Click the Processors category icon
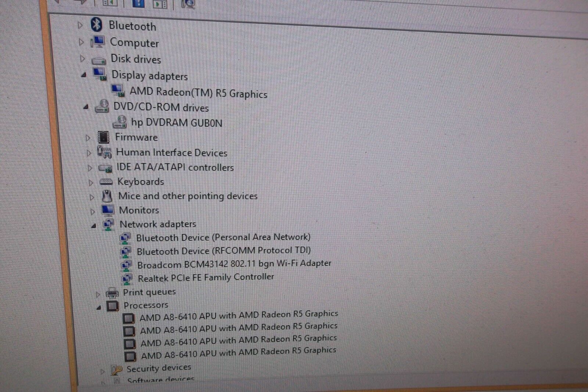This screenshot has height=392, width=588. pyautogui.click(x=113, y=306)
